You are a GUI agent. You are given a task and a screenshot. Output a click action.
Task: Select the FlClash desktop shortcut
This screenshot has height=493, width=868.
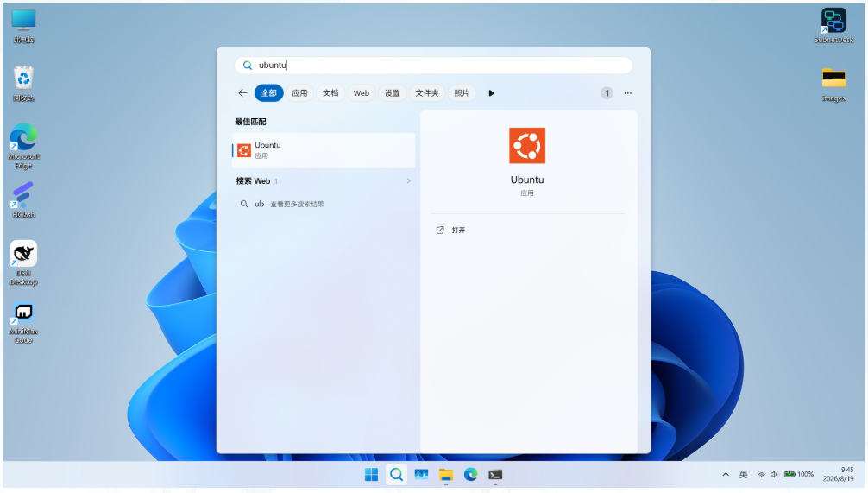coord(23,200)
